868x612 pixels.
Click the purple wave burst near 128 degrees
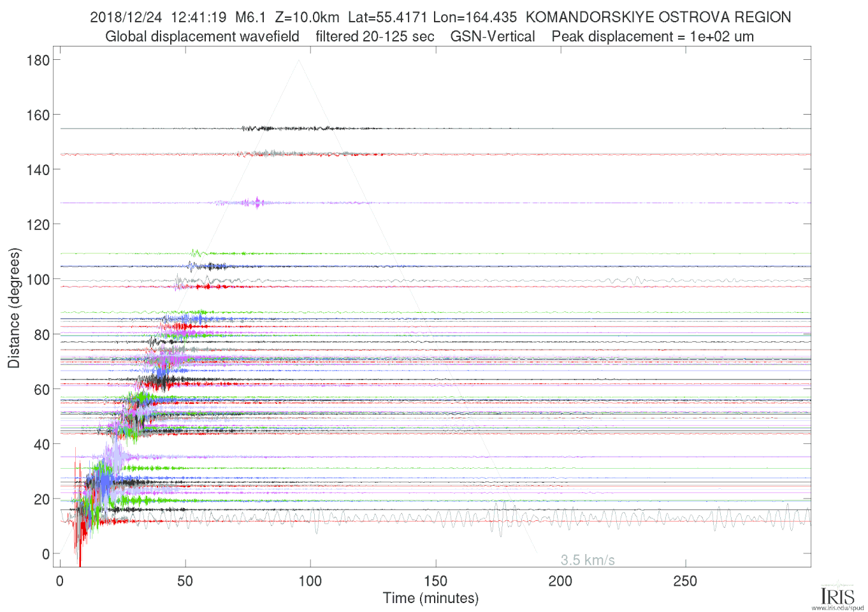[257, 203]
